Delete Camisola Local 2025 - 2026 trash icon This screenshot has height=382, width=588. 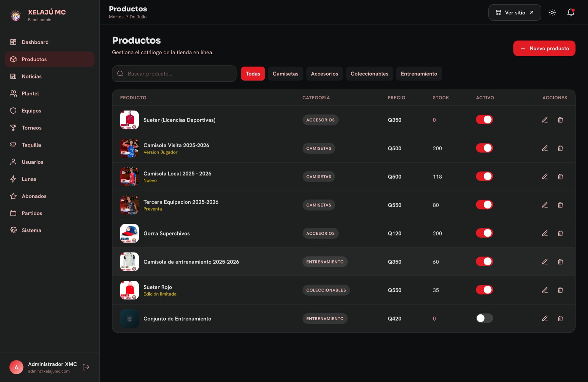(560, 177)
